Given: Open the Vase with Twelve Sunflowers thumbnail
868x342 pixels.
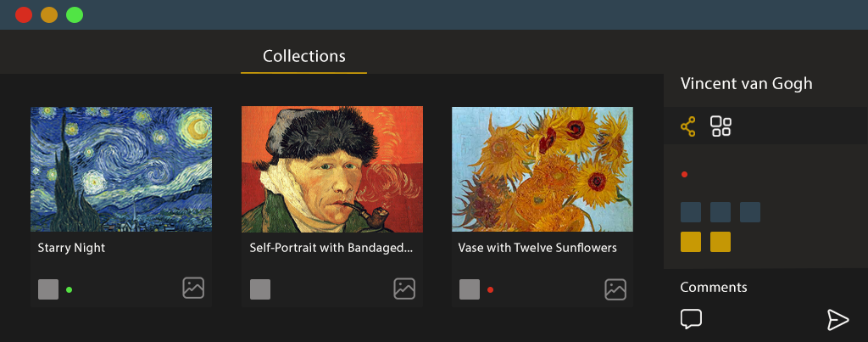Looking at the screenshot, I should point(542,169).
